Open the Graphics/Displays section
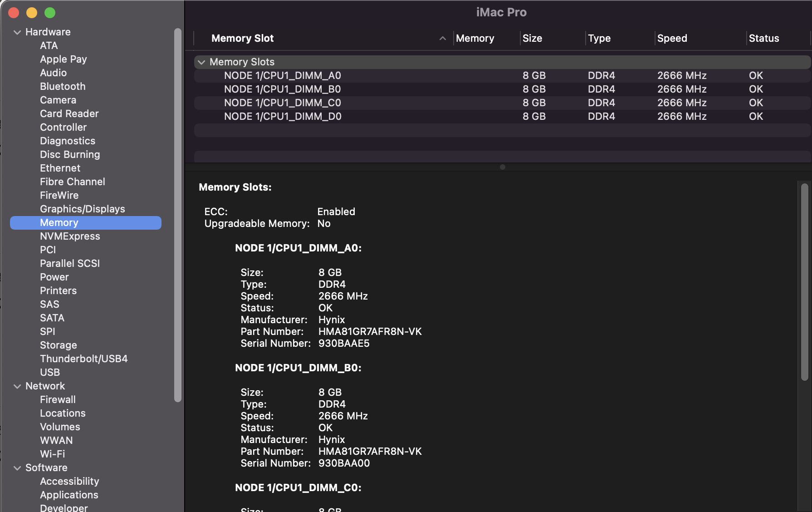The width and height of the screenshot is (812, 512). point(82,209)
